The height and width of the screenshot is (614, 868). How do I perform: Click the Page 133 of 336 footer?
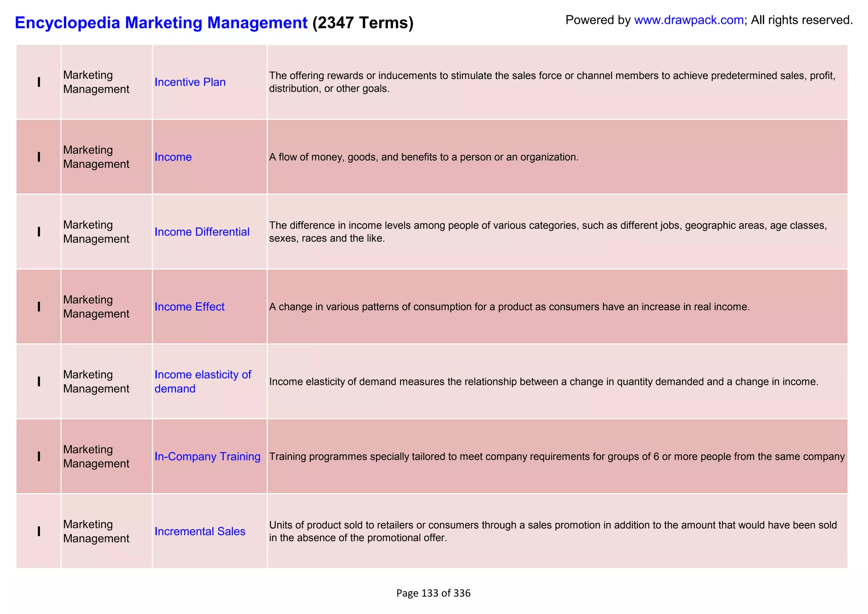coord(433,593)
